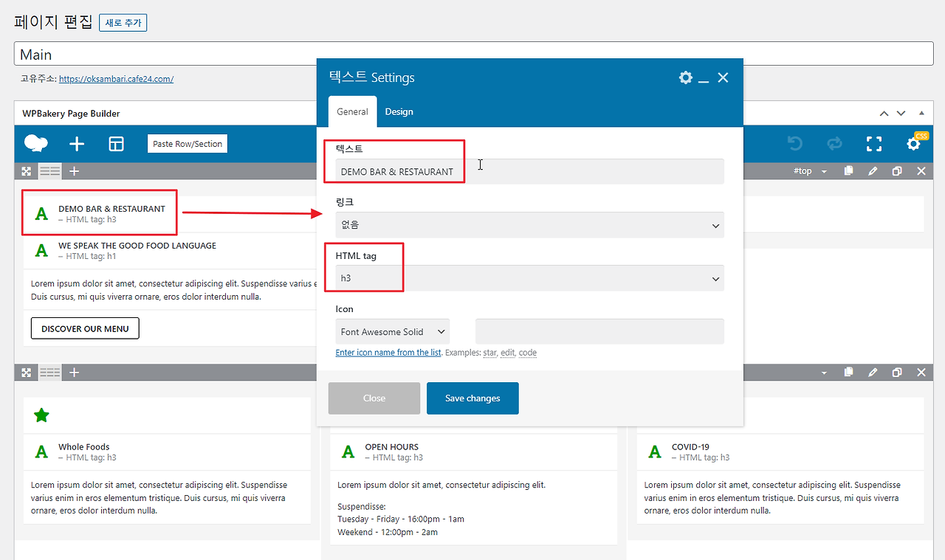Open the Enter icon name from the list link
Viewport: 945px width, 560px height.
click(388, 353)
